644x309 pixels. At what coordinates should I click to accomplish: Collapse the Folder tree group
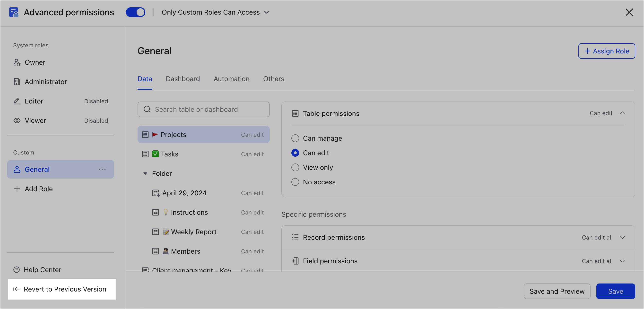click(145, 173)
